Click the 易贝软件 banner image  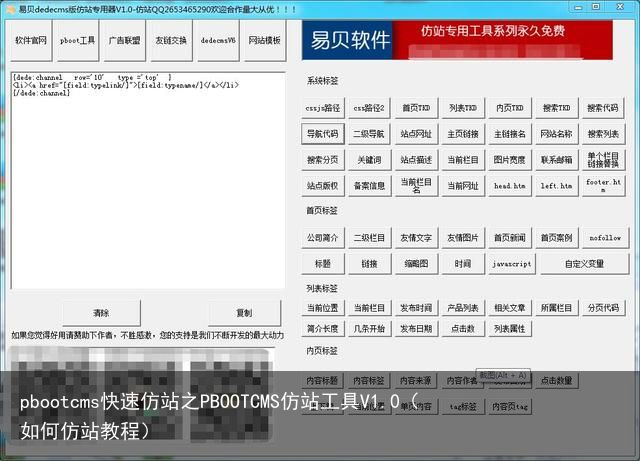[457, 40]
